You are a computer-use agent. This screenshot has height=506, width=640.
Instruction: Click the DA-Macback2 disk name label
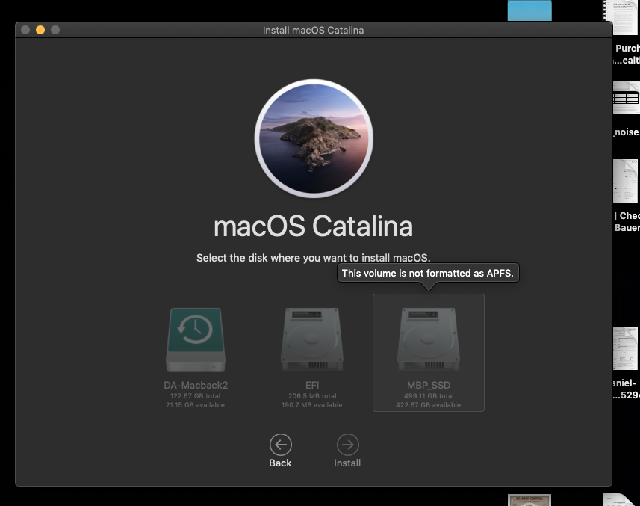pyautogui.click(x=196, y=385)
